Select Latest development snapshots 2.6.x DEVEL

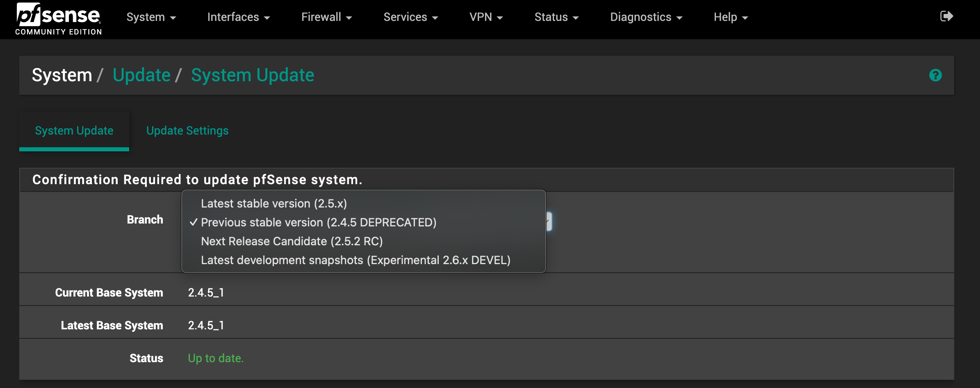click(356, 260)
